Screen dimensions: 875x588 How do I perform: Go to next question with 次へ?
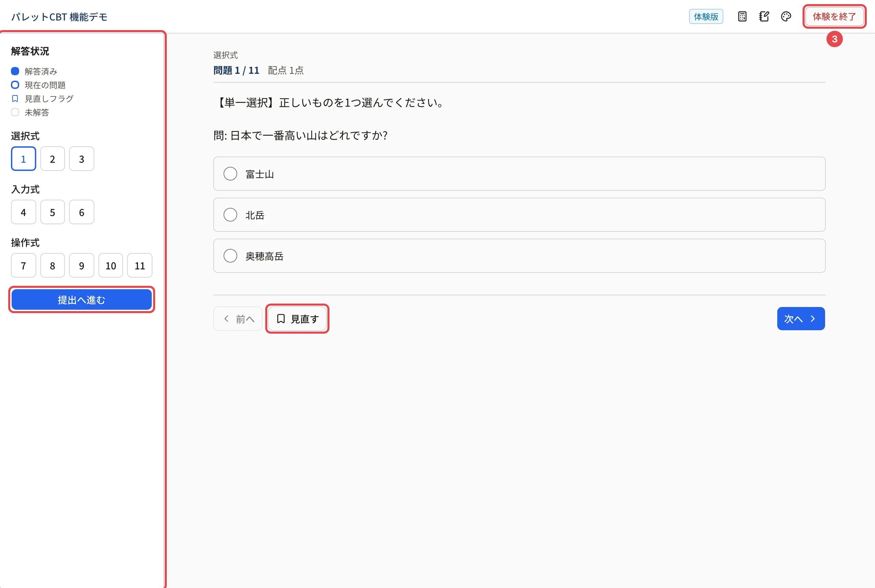[x=801, y=319]
